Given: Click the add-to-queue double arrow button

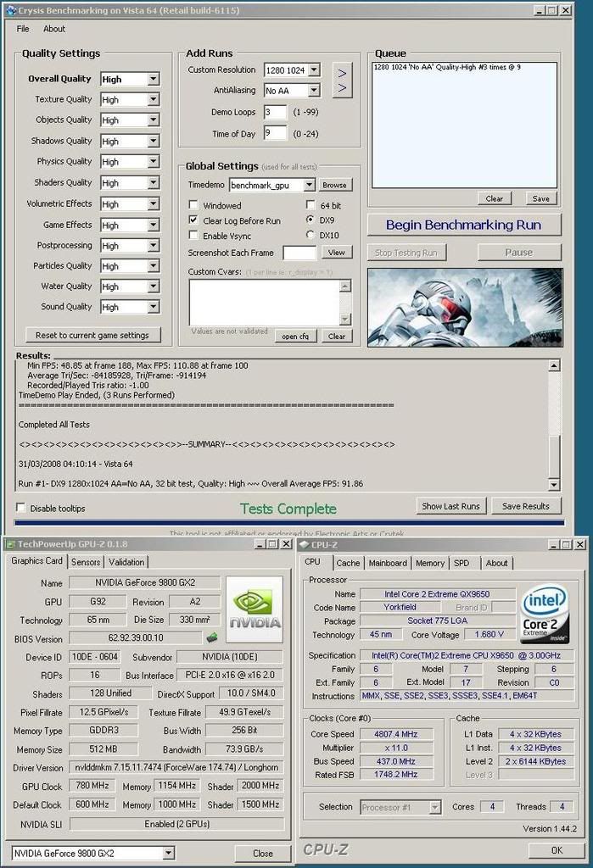Looking at the screenshot, I should coord(342,81).
